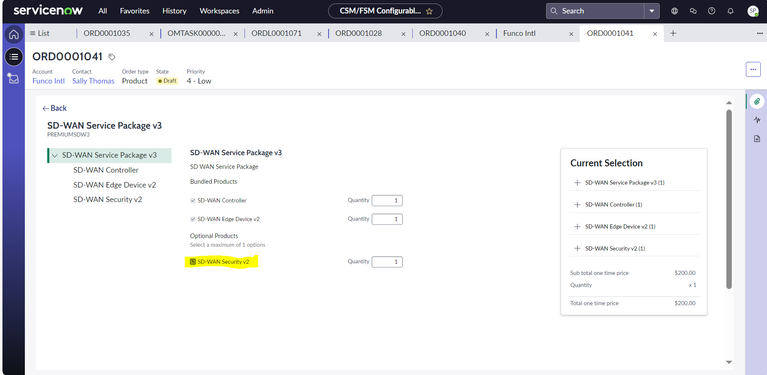The image size is (767, 375).
Task: Close the ORD0001035 tab
Action: point(151,34)
